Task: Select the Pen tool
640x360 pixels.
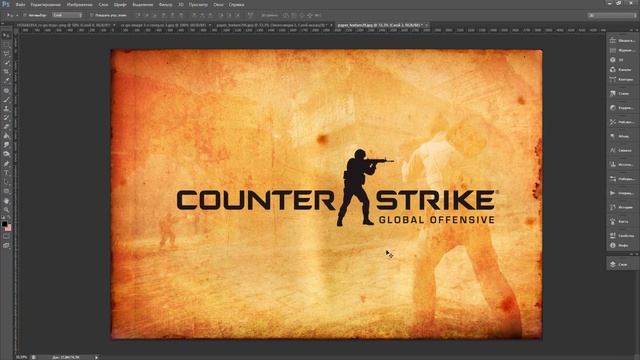Action: (x=6, y=164)
